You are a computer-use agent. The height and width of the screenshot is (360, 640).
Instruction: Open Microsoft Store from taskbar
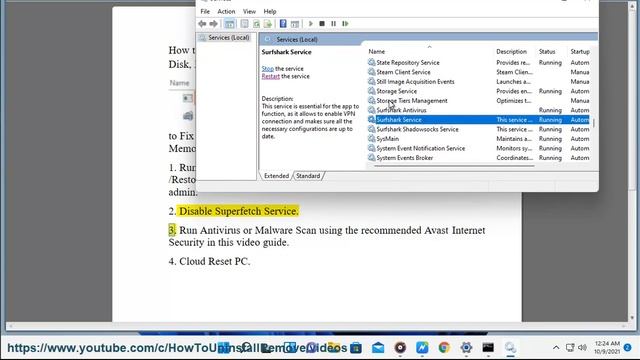pos(356,348)
